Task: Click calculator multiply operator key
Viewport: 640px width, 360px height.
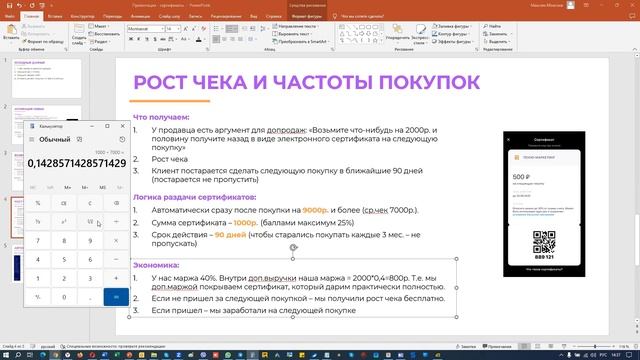Action: coord(116,240)
